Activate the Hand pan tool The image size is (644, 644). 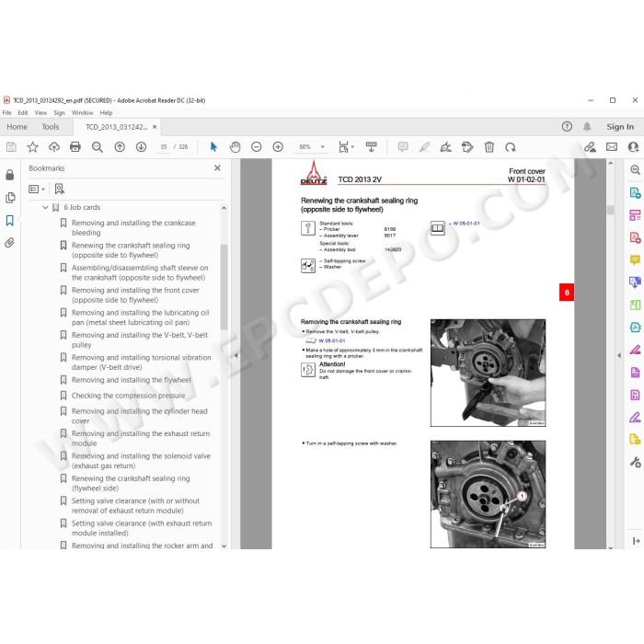[x=235, y=147]
